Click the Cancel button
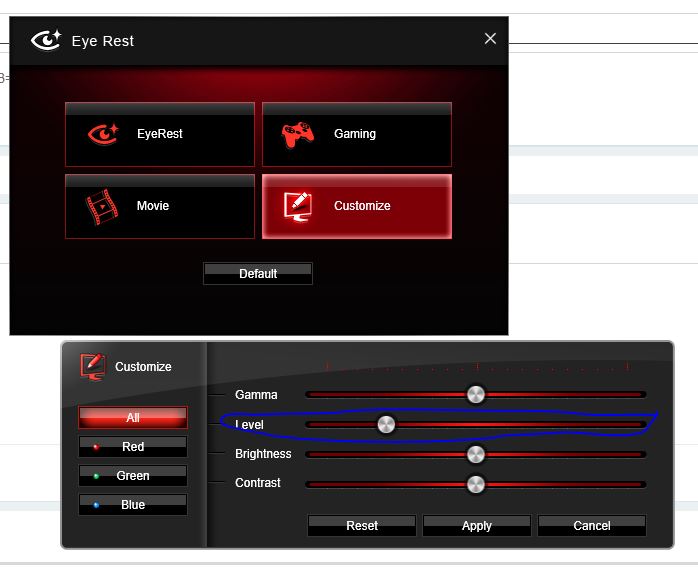 click(592, 526)
